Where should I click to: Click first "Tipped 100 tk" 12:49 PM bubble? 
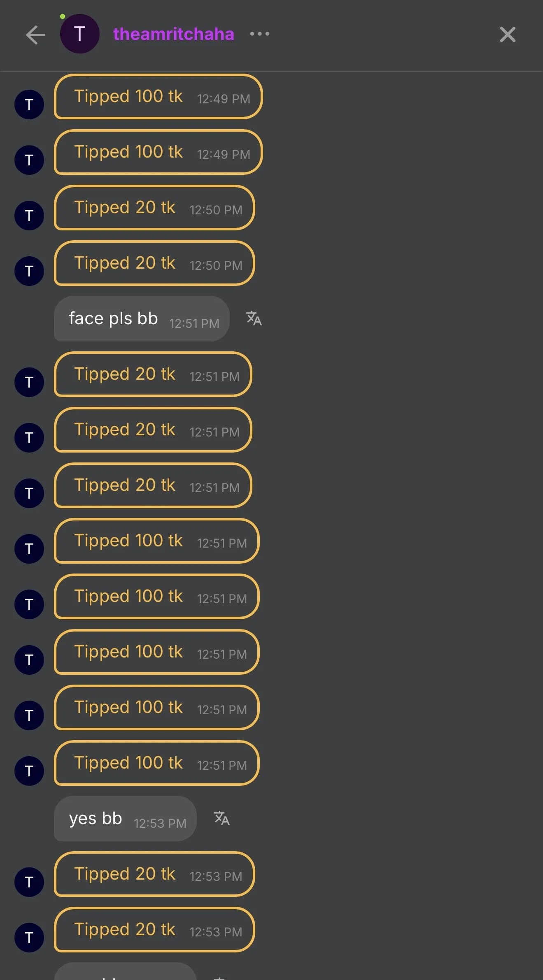(158, 97)
